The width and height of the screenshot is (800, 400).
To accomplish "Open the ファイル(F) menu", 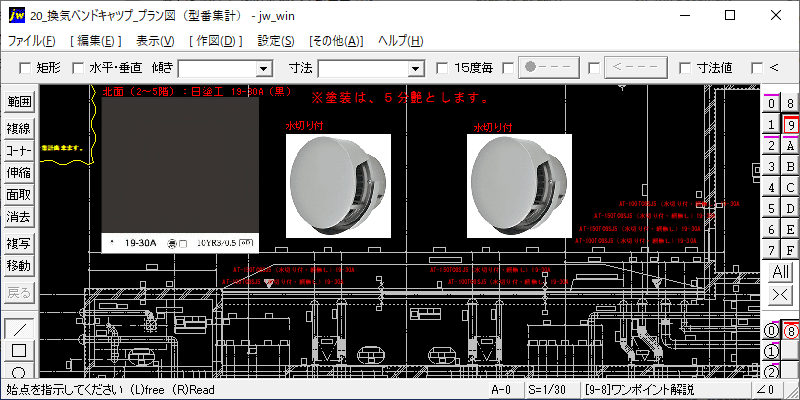I will (x=32, y=41).
